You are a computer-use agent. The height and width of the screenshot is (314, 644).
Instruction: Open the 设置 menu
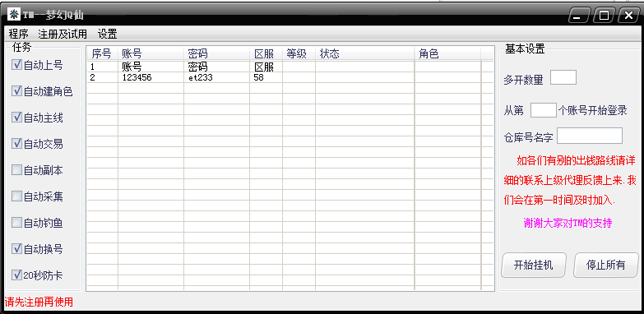[107, 34]
